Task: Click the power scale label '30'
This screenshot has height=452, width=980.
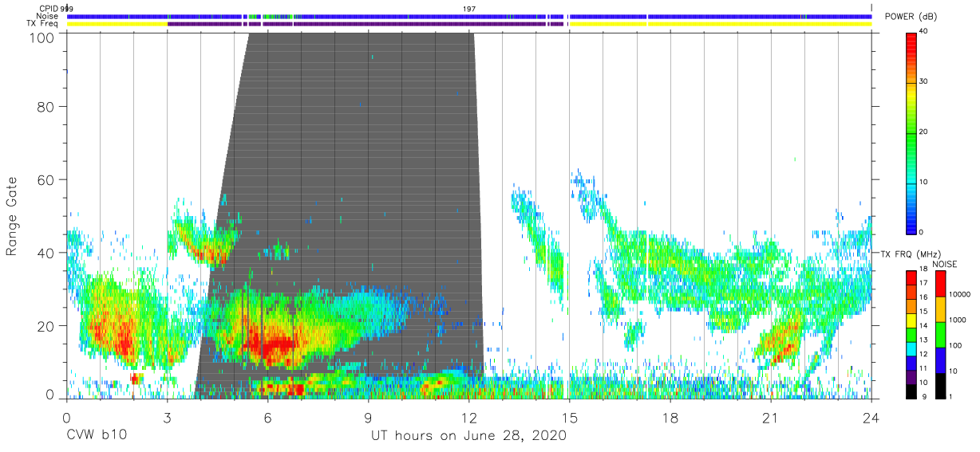Action: (x=924, y=82)
